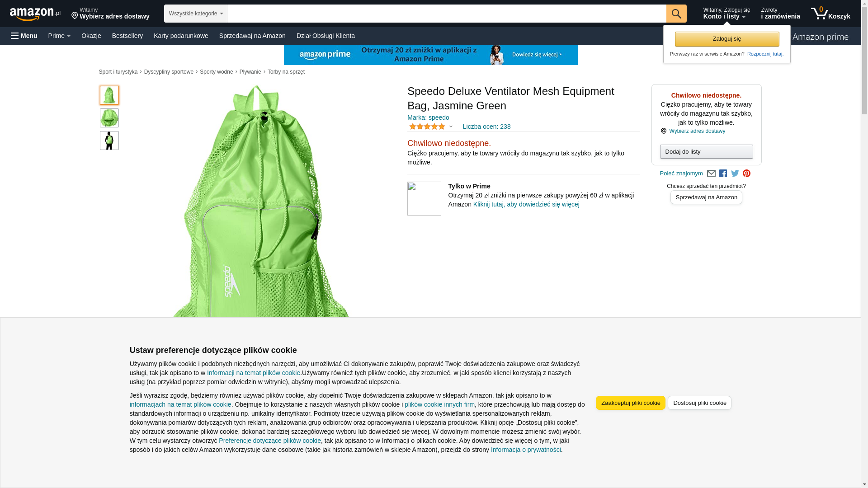Share product on Pinterest icon
The height and width of the screenshot is (488, 868).
click(x=746, y=174)
